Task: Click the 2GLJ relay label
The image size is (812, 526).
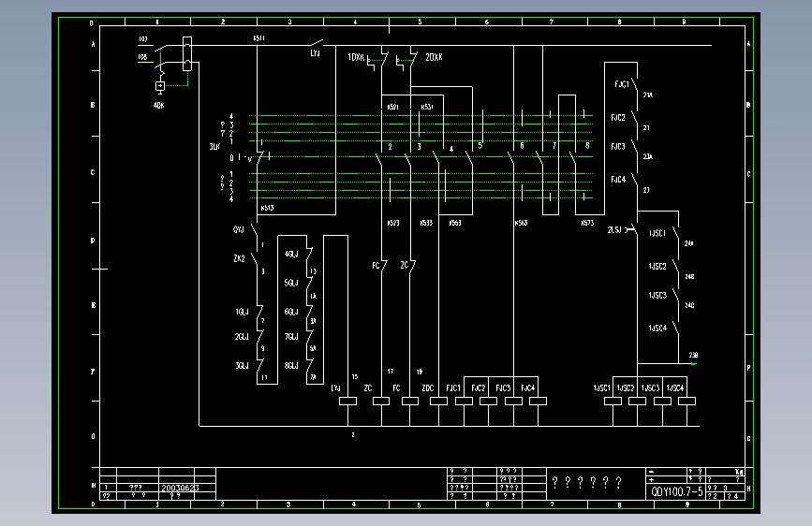Action: point(242,337)
